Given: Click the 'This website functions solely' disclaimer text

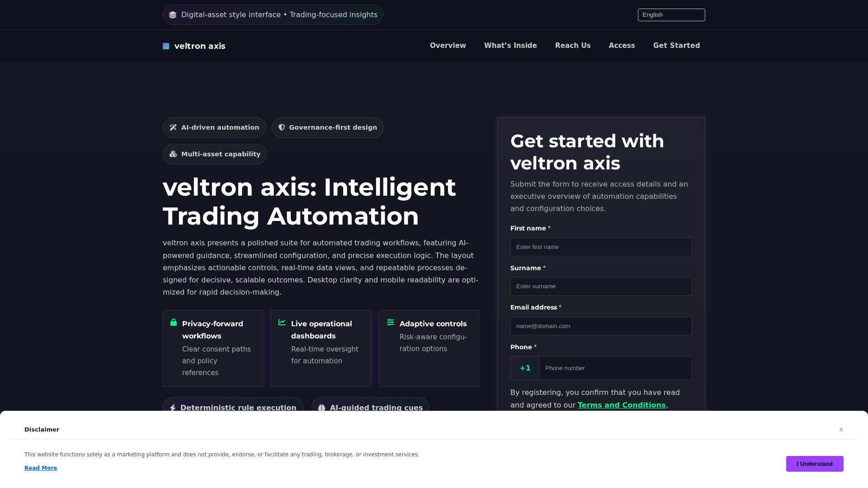Looking at the screenshot, I should [x=222, y=455].
